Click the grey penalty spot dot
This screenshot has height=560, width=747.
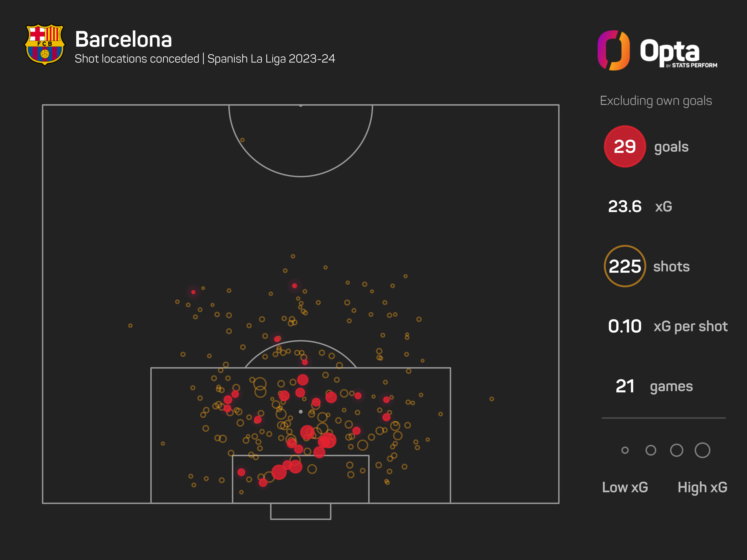coord(300,411)
